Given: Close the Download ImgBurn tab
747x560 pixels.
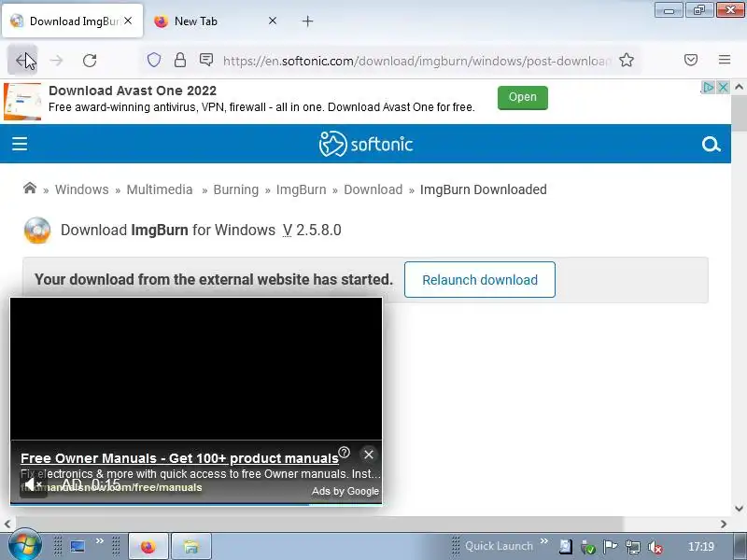Looking at the screenshot, I should tap(128, 21).
